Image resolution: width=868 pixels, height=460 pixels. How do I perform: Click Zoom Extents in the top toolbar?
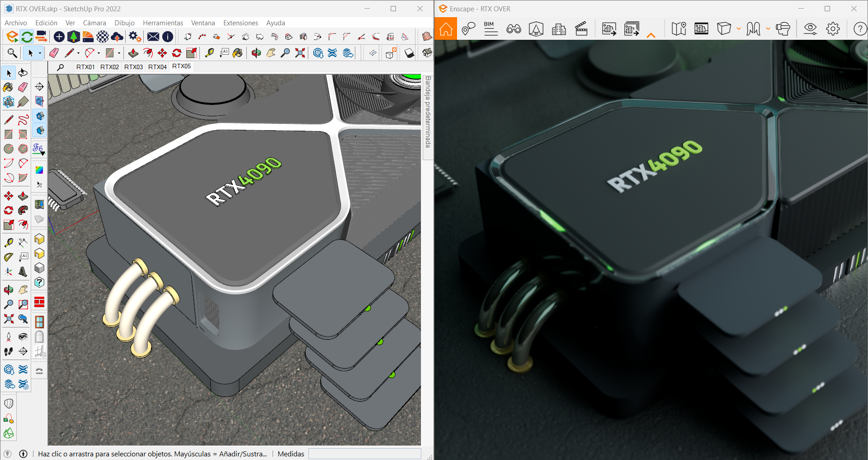[x=300, y=53]
